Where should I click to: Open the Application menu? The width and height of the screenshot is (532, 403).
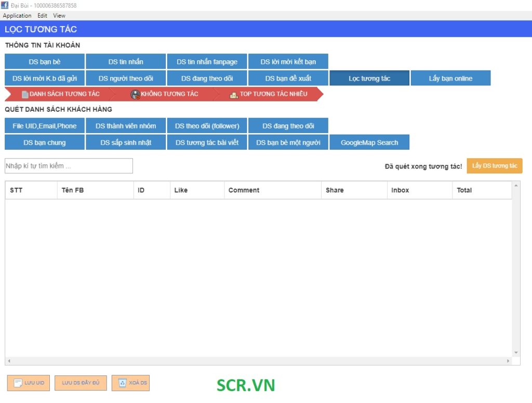[17, 16]
